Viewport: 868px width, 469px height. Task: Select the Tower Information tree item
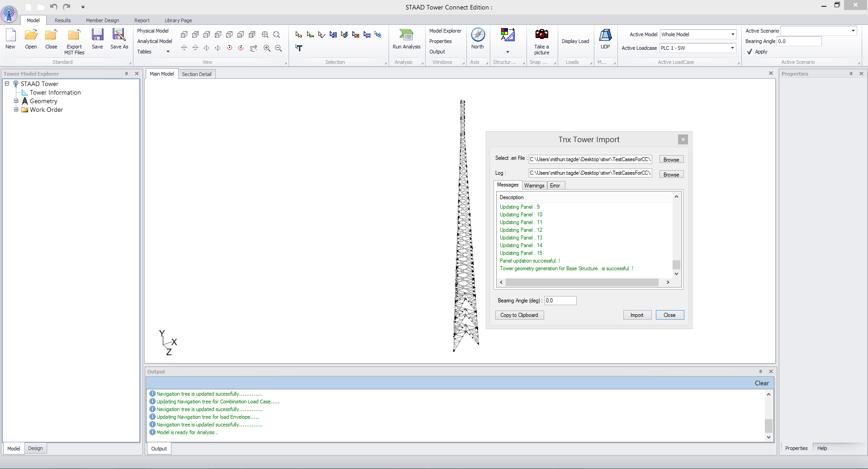point(55,92)
